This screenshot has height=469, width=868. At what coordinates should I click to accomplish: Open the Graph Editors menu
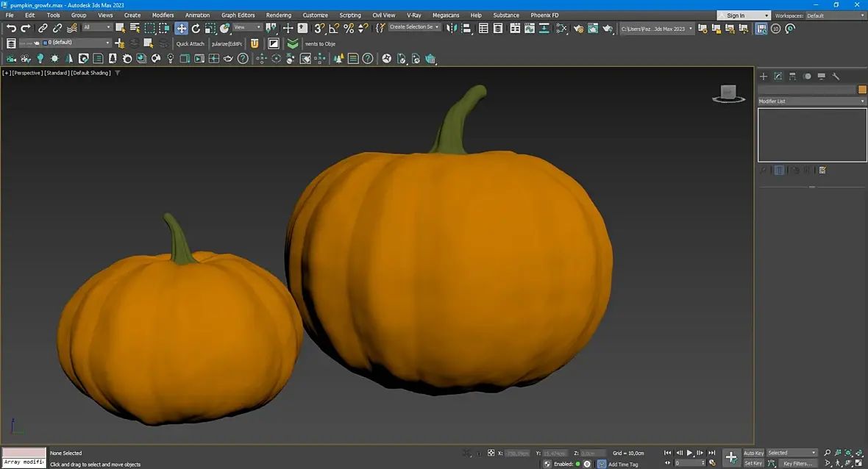point(238,15)
